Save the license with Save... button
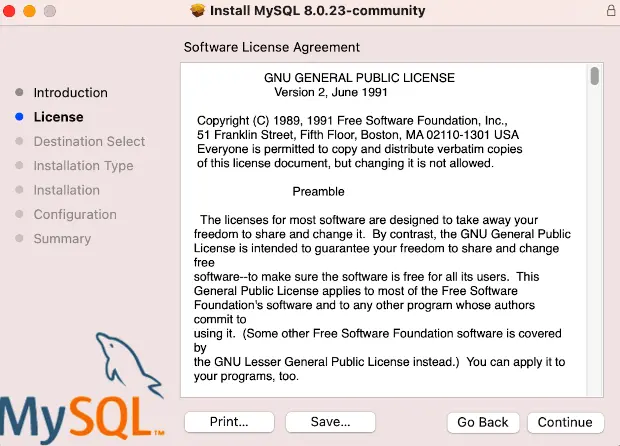Image resolution: width=620 pixels, height=446 pixels. pos(330,422)
